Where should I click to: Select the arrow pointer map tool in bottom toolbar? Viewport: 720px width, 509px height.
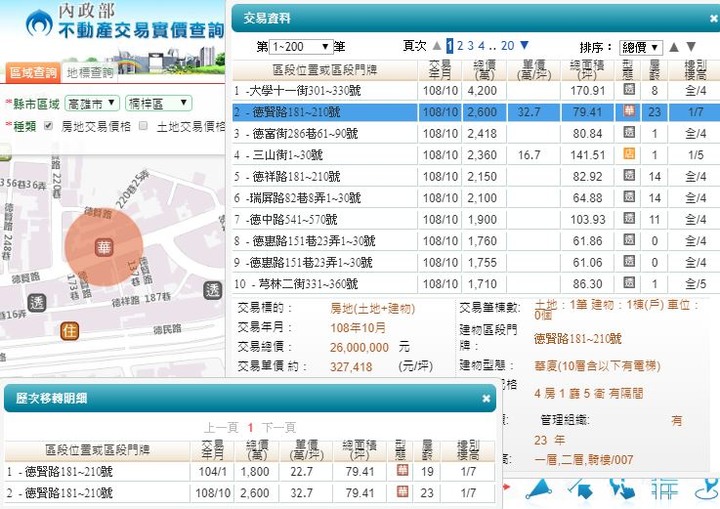581,489
